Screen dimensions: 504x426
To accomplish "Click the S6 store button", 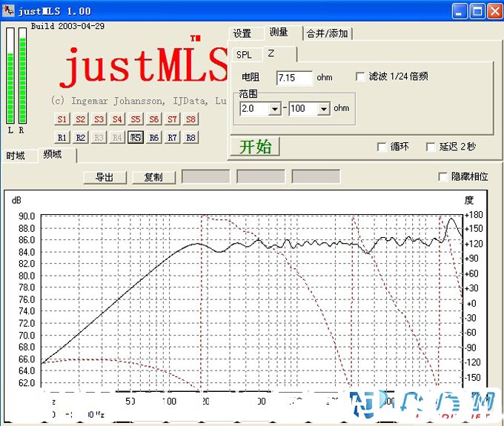I will pyautogui.click(x=153, y=119).
